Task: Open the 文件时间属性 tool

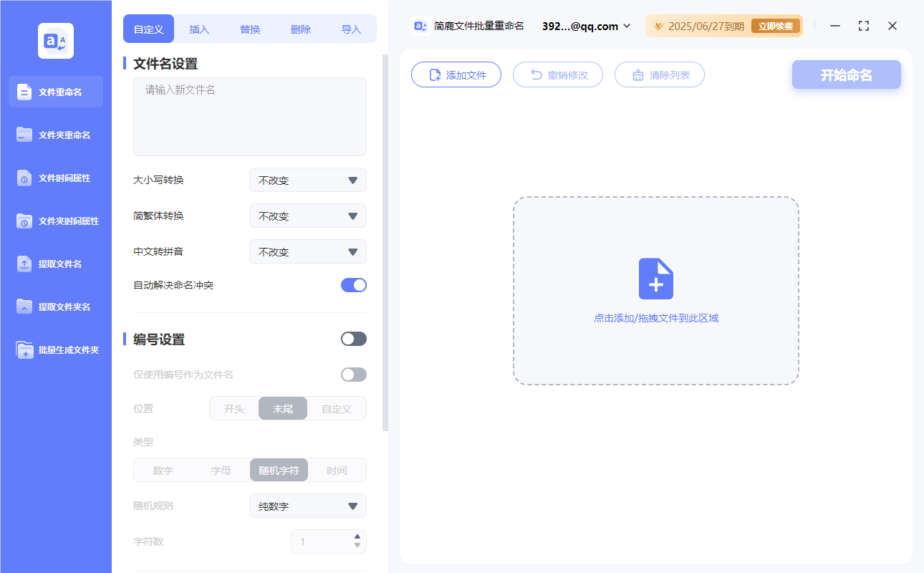Action: click(55, 178)
